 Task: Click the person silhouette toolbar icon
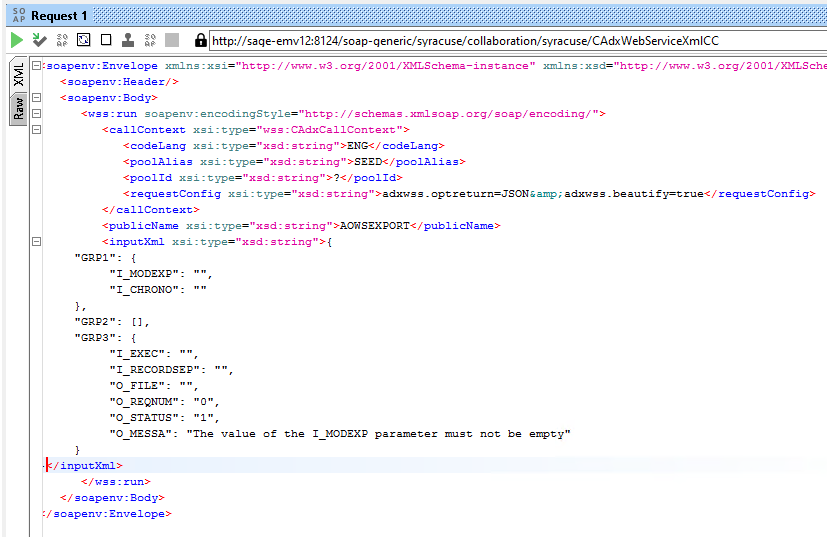pos(128,40)
